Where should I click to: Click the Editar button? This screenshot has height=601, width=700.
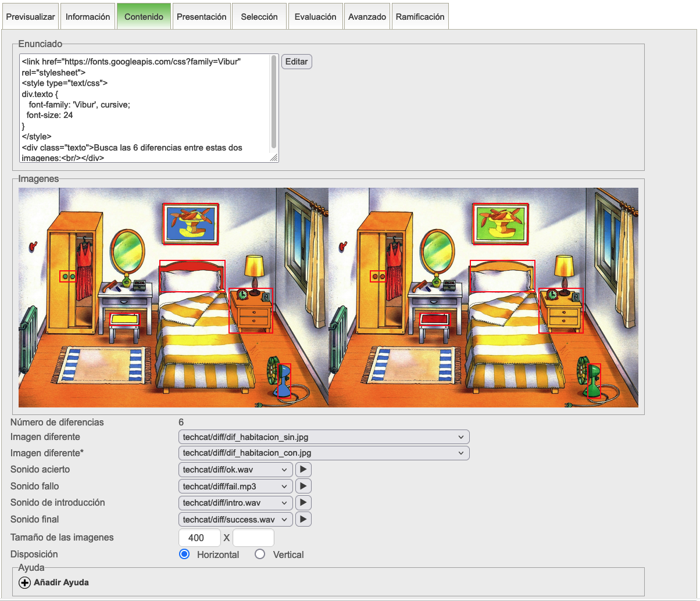click(x=297, y=62)
